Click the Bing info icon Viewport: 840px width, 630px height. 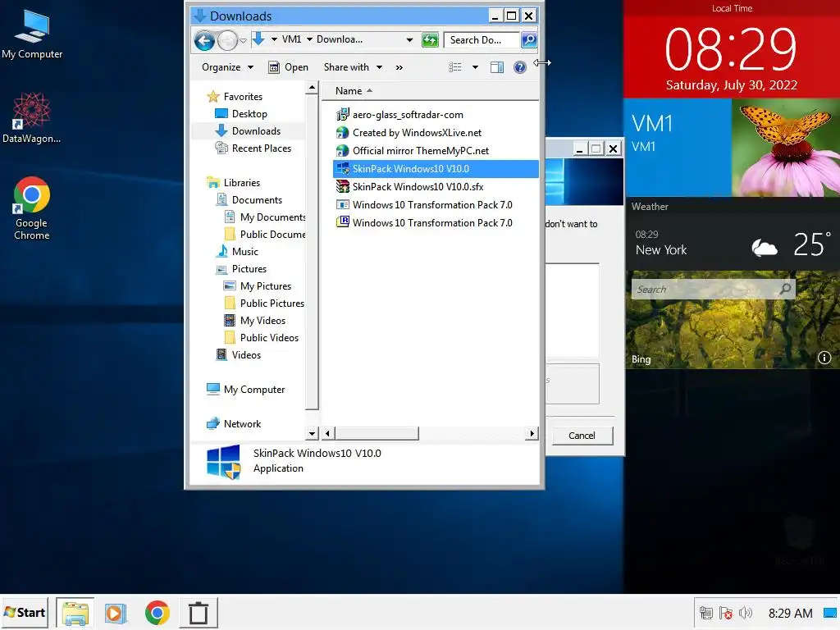(x=824, y=358)
